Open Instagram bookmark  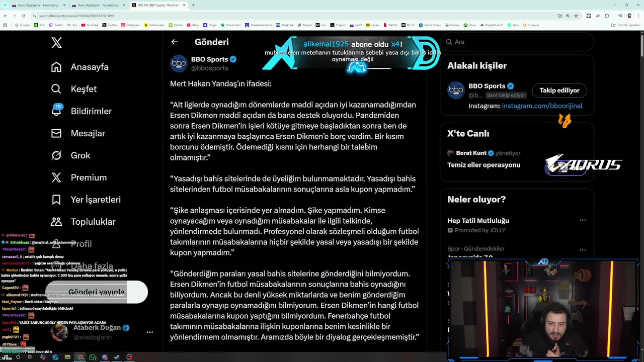[x=130, y=25]
